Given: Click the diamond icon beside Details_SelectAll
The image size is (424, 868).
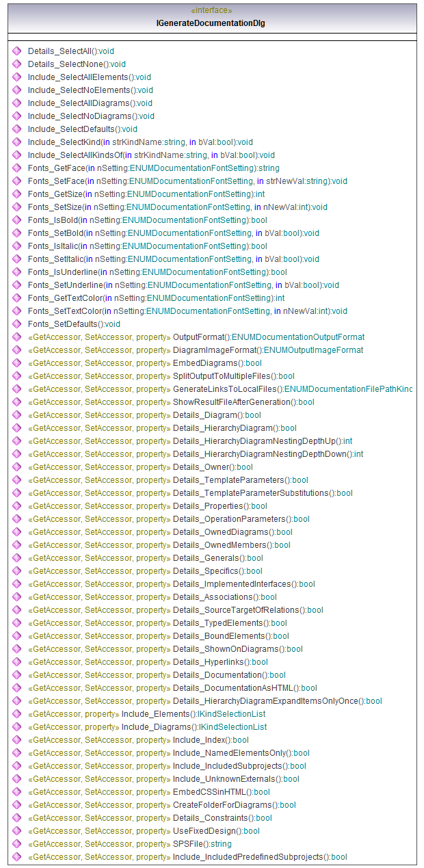Looking at the screenshot, I should pyautogui.click(x=16, y=51).
